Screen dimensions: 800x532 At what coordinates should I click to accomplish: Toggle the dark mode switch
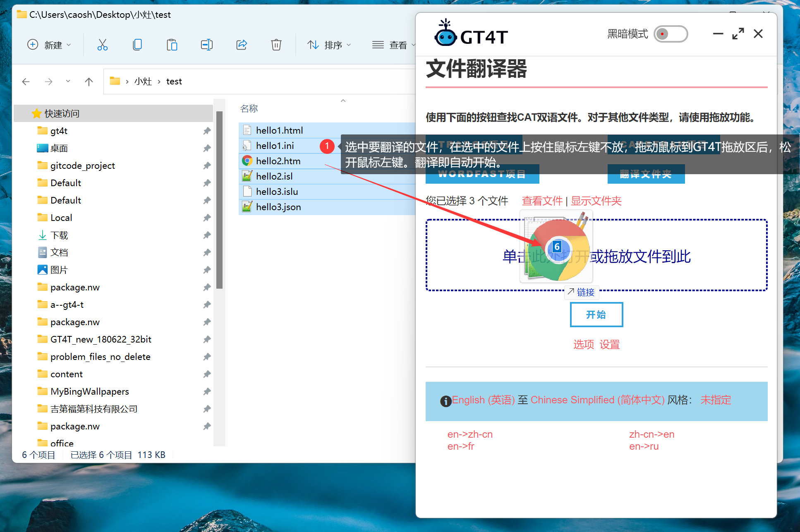point(670,34)
